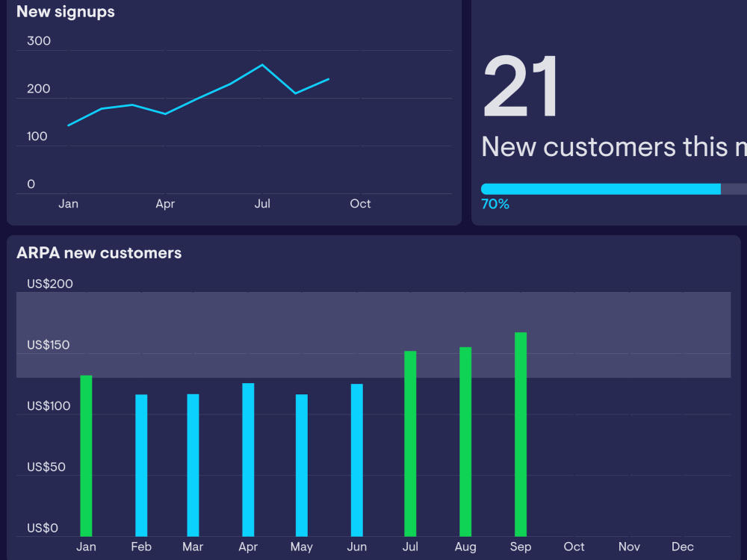Viewport: 747px width, 560px height.
Task: Open the ARPA new customers panel title
Action: [99, 252]
